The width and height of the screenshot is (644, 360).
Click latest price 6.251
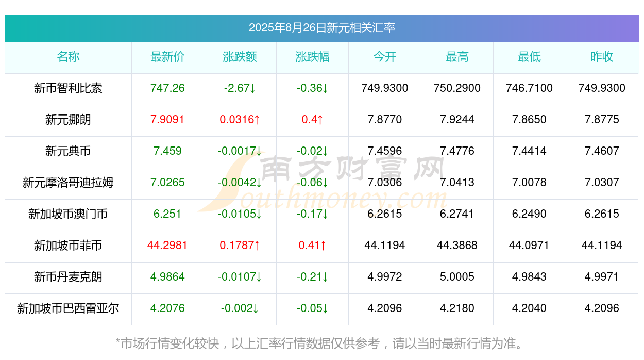click(167, 214)
